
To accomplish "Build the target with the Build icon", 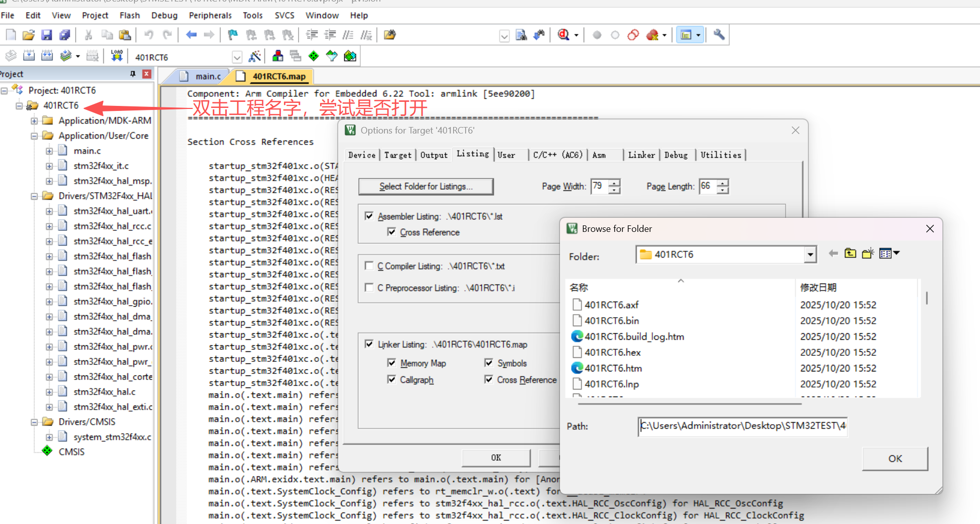I will point(29,56).
